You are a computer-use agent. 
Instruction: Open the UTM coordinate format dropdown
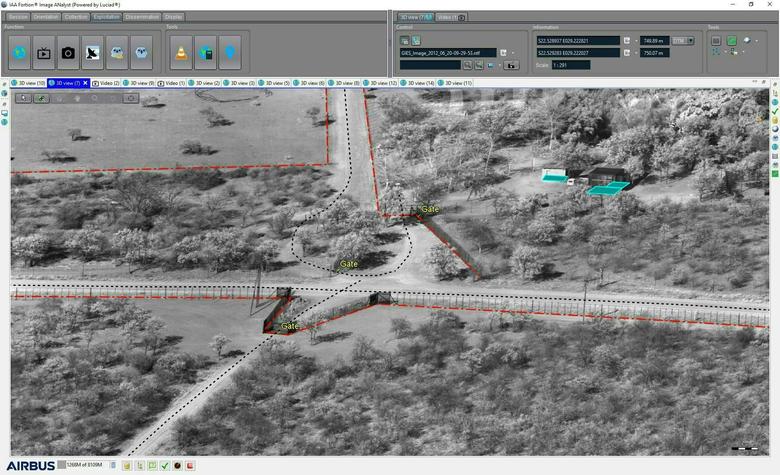[690, 41]
